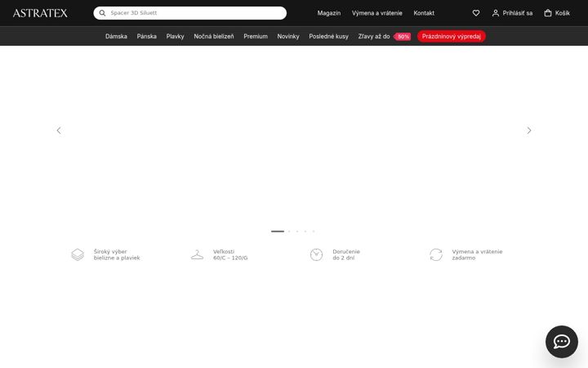
Task: Open the Nočná bielizeň category
Action: 214,37
